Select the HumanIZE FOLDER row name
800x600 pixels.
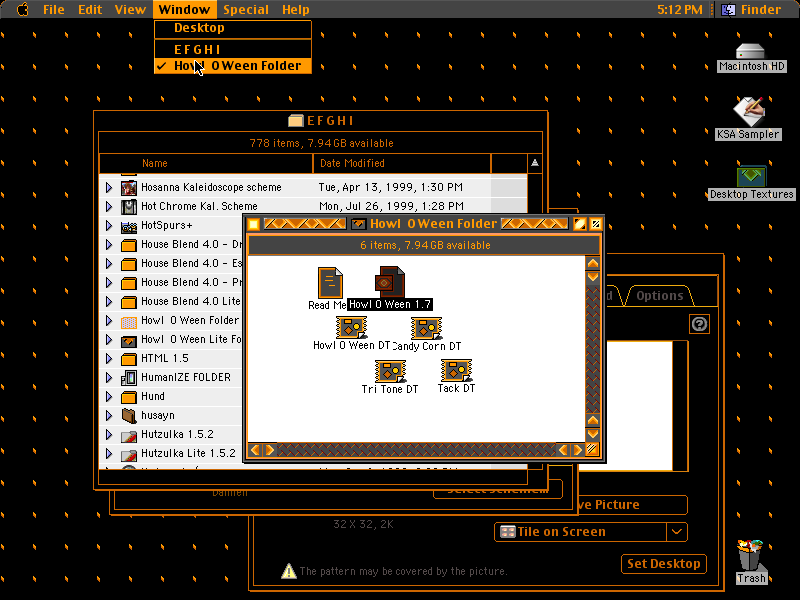(186, 377)
